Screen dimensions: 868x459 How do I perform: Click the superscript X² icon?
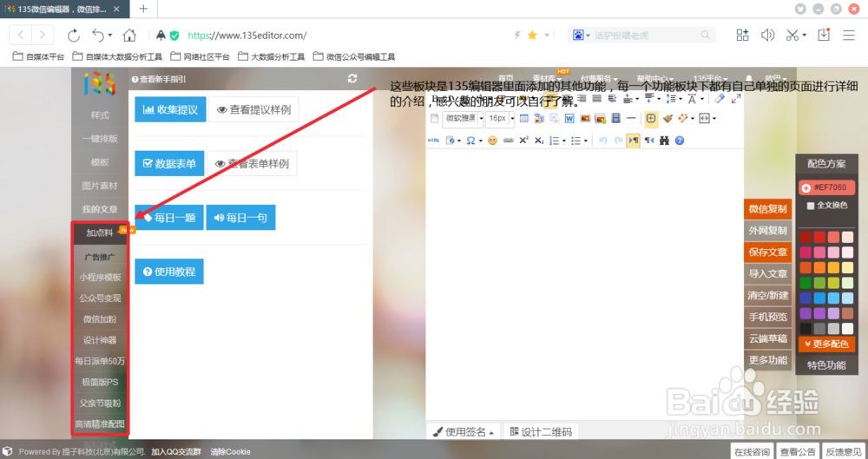[524, 141]
